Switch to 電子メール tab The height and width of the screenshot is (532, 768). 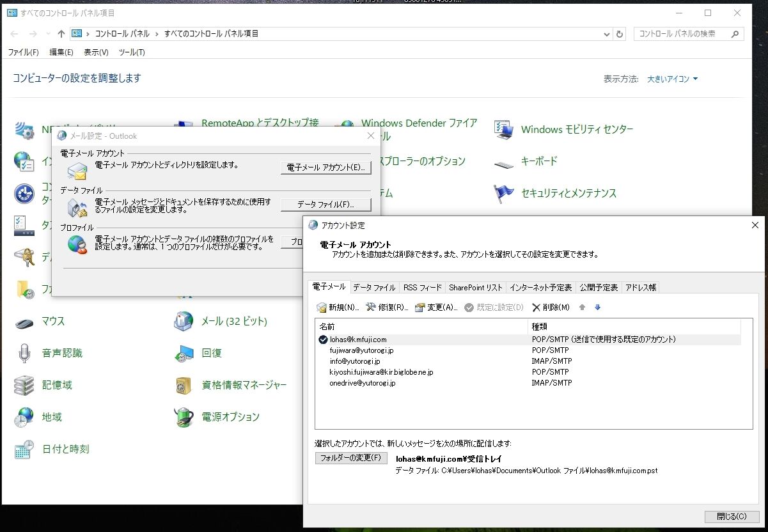pos(329,286)
